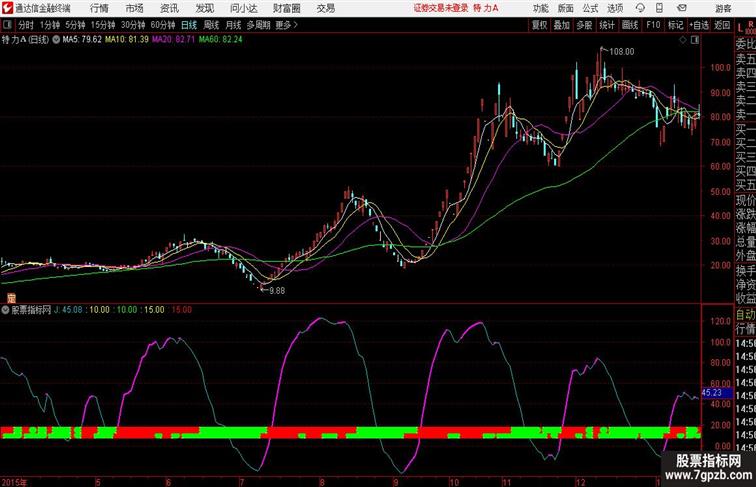The image size is (756, 487).
Task: Click the 多股 multi-stock button
Action: (x=584, y=25)
